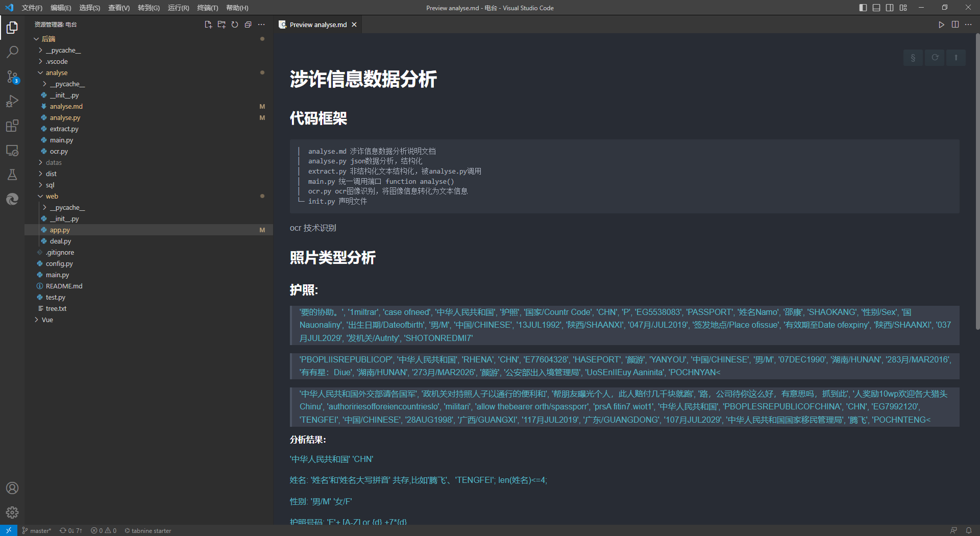Expand __pycache__ inside web folder
Viewport: 980px width, 536px height.
(149, 207)
